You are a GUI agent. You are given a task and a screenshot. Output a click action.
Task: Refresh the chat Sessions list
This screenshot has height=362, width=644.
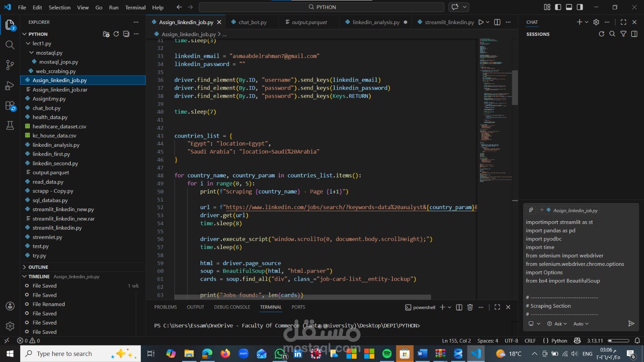[601, 34]
